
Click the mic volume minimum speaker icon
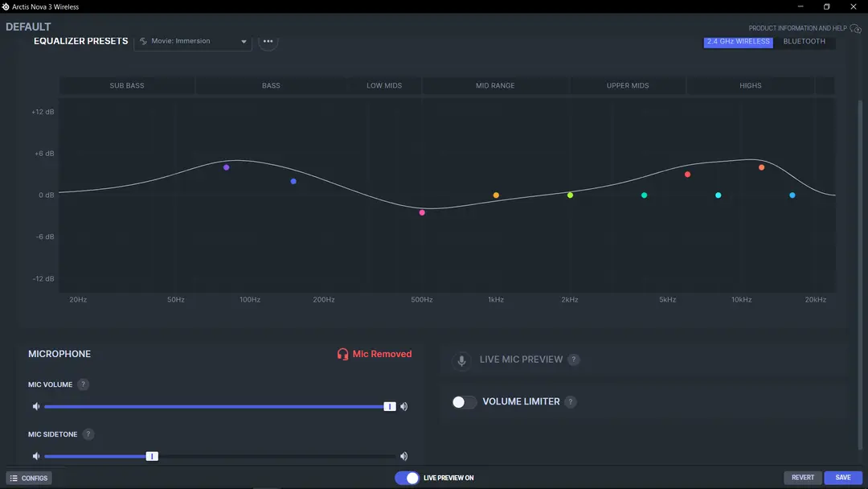coord(36,406)
